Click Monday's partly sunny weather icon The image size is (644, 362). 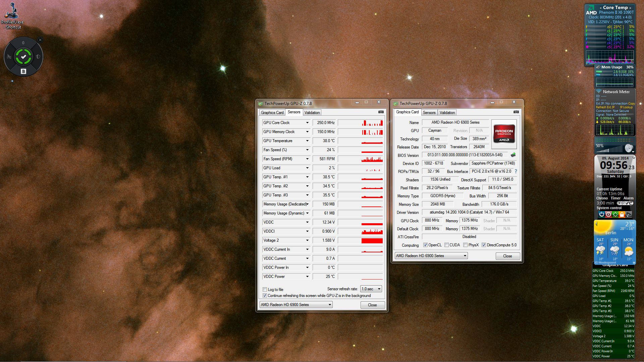629,251
